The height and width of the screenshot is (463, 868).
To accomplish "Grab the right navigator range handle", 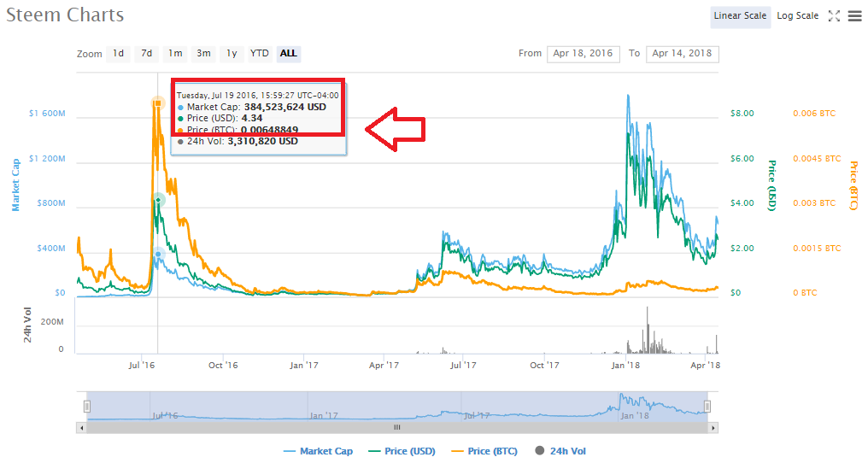I will (707, 407).
